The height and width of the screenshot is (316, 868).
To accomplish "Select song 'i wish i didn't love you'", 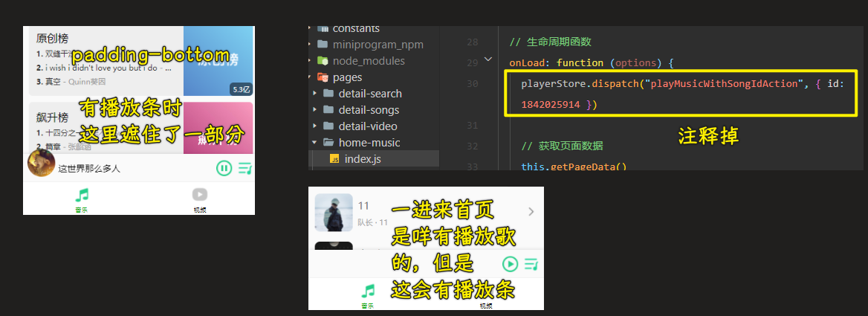I will [x=104, y=68].
